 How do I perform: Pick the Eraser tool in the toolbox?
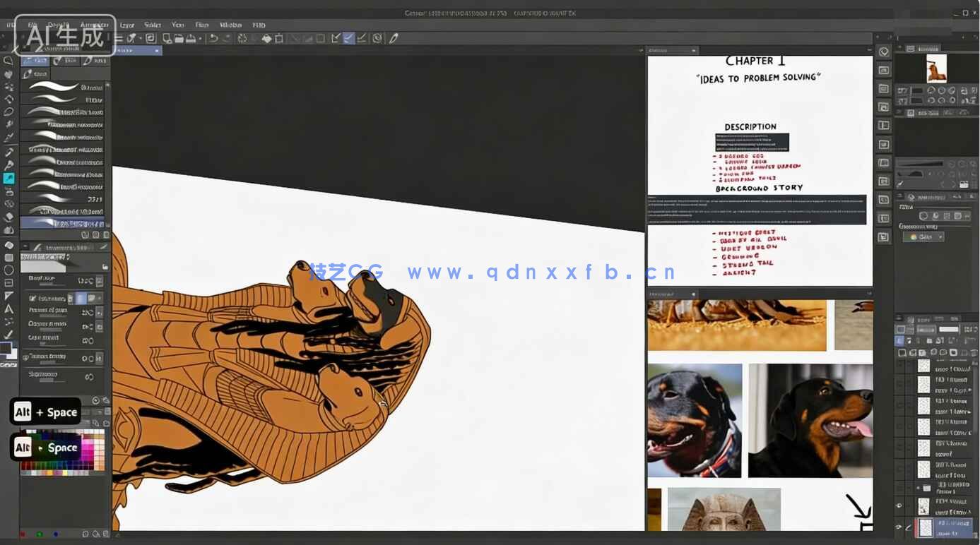(x=8, y=217)
